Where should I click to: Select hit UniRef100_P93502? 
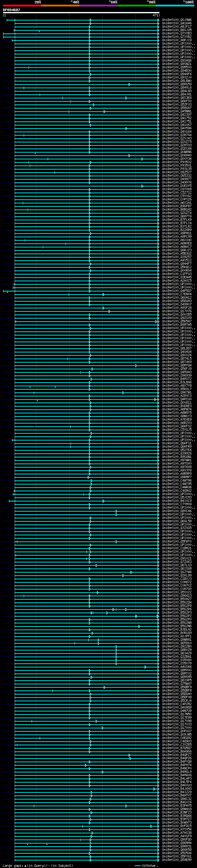coord(177,162)
